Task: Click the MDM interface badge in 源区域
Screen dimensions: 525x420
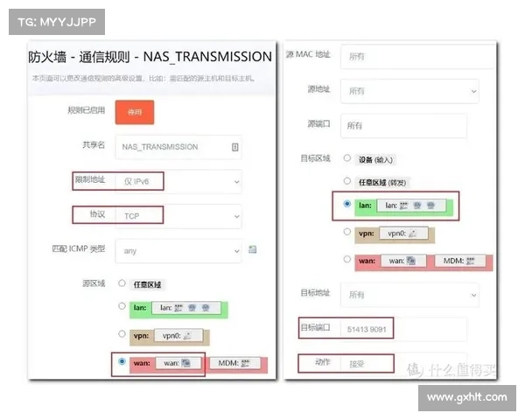Action: click(x=234, y=363)
